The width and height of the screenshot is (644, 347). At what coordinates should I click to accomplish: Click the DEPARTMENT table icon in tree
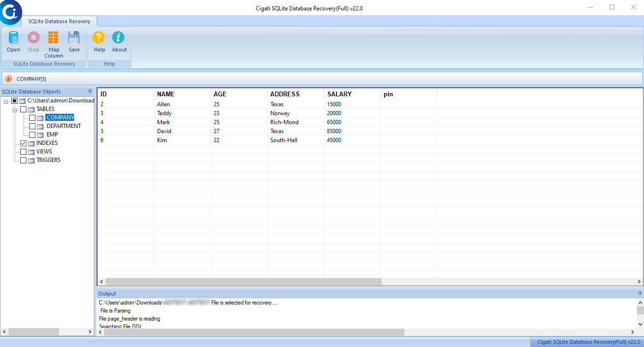point(40,126)
